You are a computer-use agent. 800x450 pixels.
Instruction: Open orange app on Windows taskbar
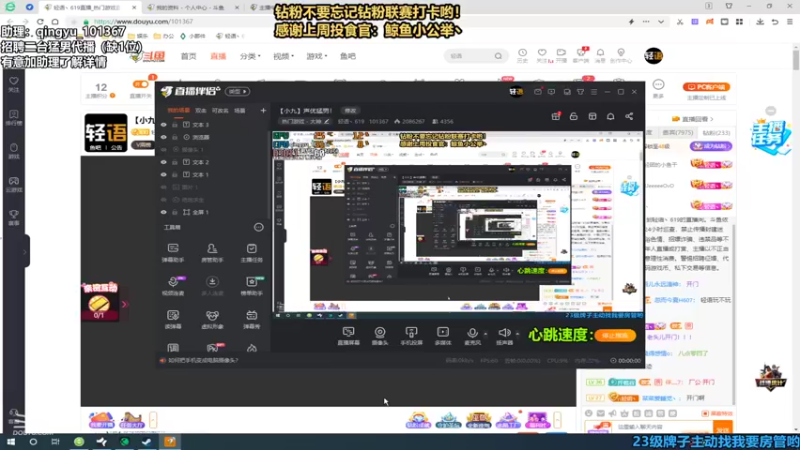[170, 442]
